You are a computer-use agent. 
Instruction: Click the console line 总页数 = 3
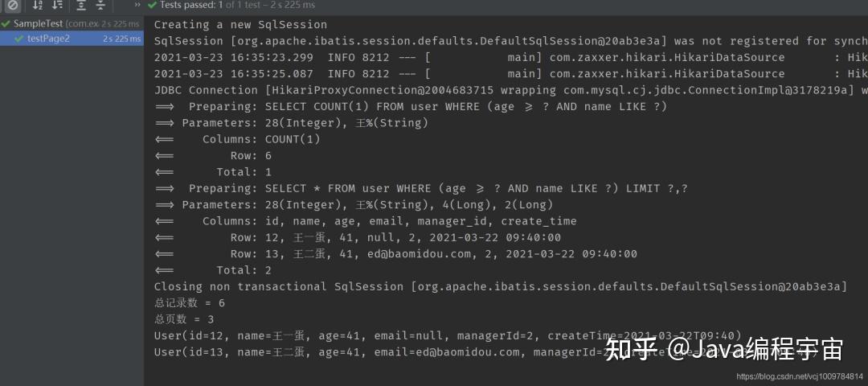pos(184,319)
